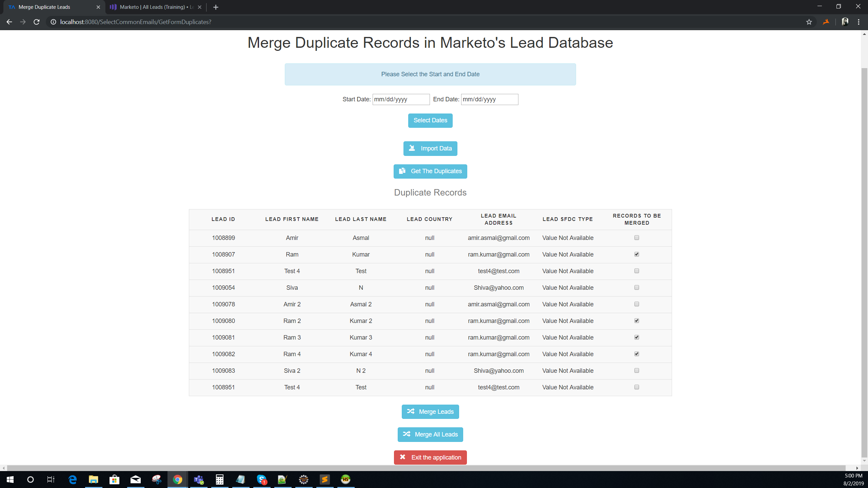The image size is (868, 488).
Task: Click on the Start Date input field
Action: pyautogui.click(x=401, y=100)
